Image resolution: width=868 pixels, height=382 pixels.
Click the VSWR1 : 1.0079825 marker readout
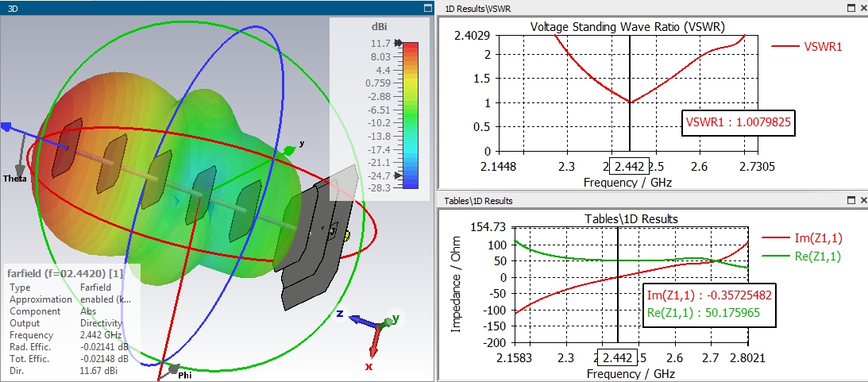click(x=739, y=123)
